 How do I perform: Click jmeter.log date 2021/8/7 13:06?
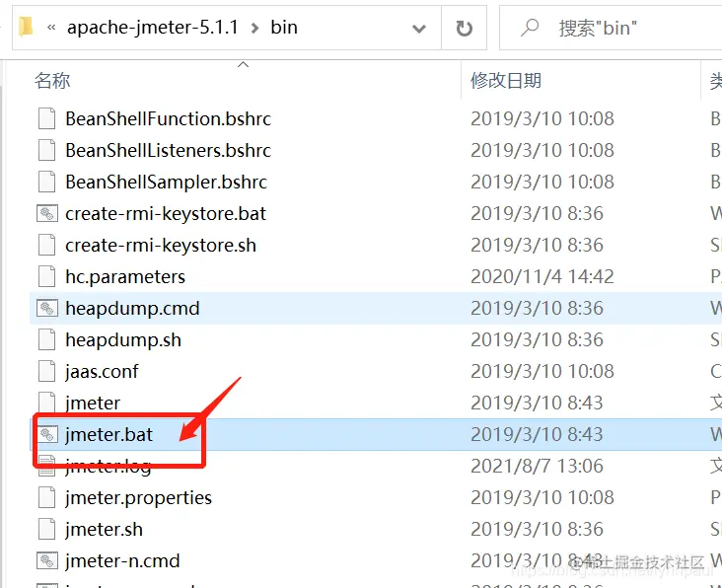click(537, 466)
